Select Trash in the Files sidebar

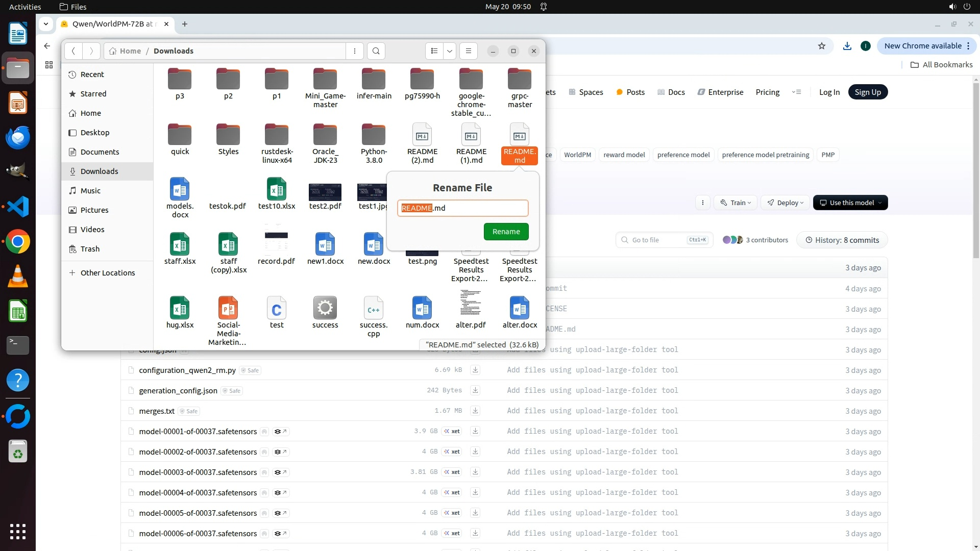tap(90, 249)
